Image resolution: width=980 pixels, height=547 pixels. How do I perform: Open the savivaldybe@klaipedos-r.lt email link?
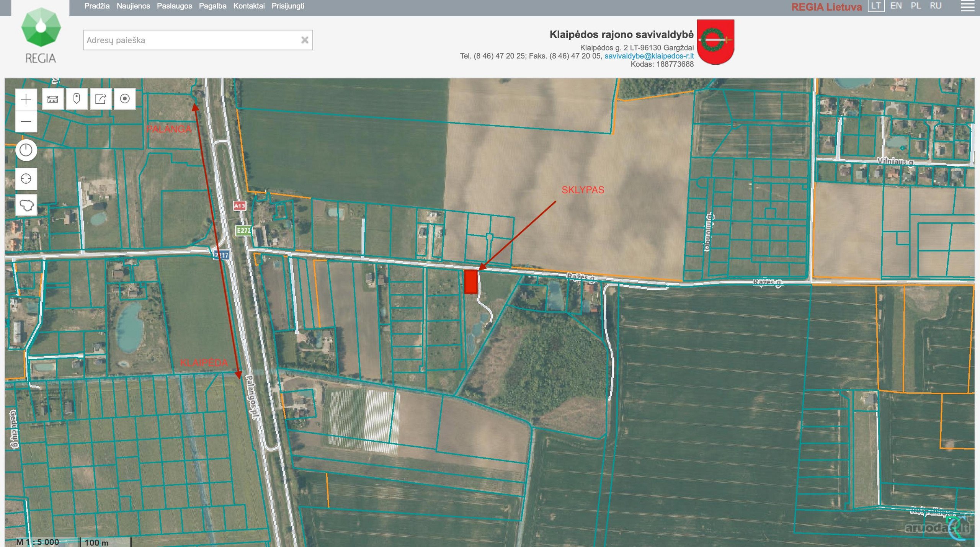(649, 56)
